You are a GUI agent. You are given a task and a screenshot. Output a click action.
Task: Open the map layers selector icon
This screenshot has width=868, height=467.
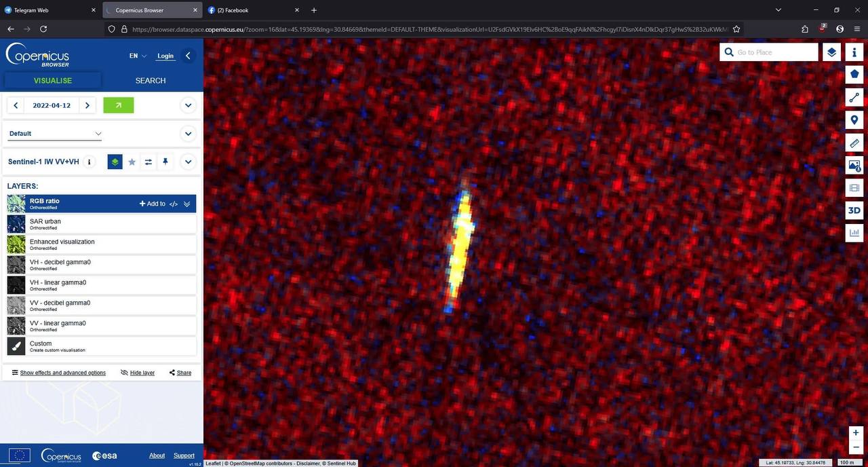[x=831, y=52]
